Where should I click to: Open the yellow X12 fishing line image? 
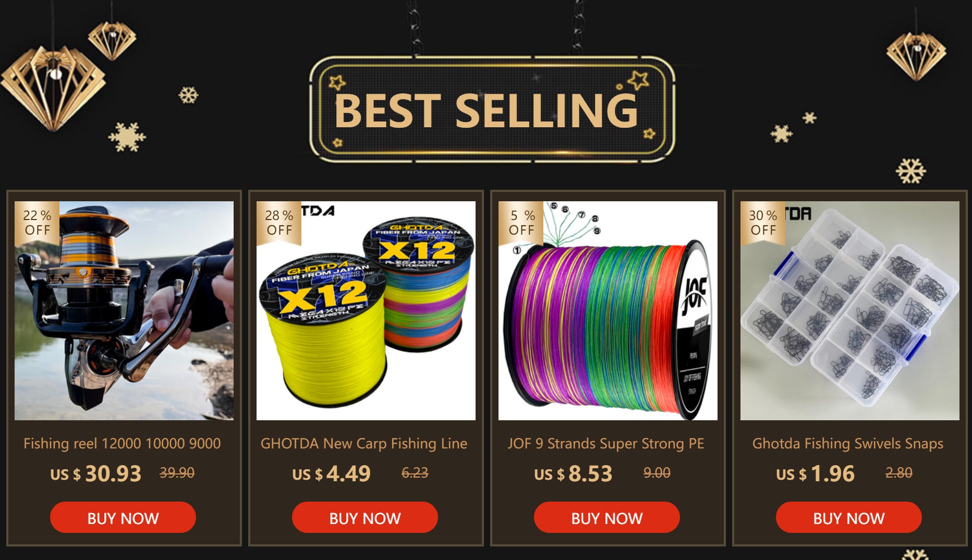[366, 311]
